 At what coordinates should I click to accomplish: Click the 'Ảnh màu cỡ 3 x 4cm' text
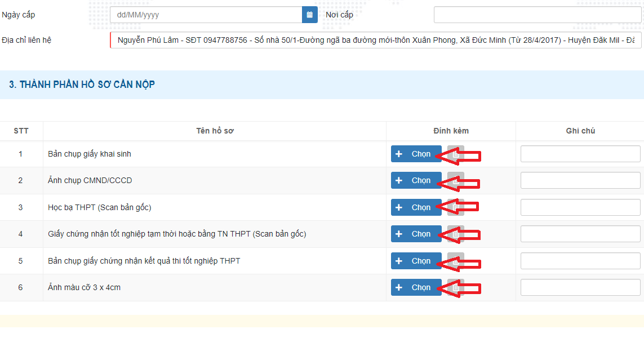coord(84,287)
